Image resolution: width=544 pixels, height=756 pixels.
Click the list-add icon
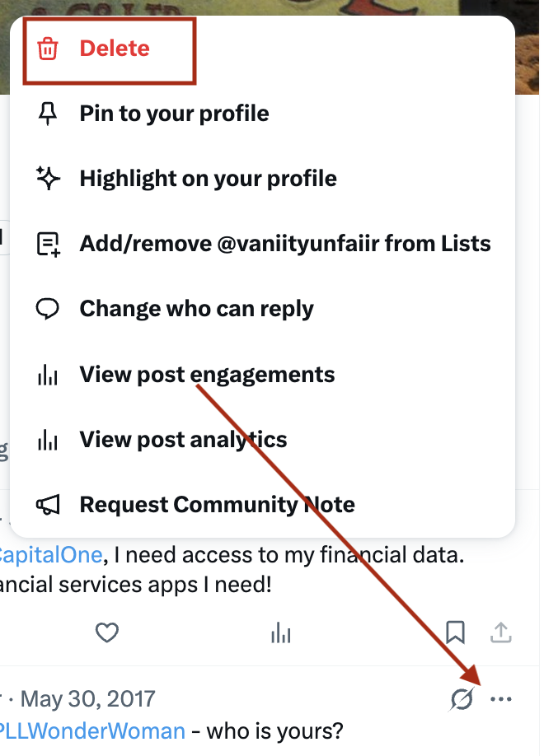coord(49,244)
